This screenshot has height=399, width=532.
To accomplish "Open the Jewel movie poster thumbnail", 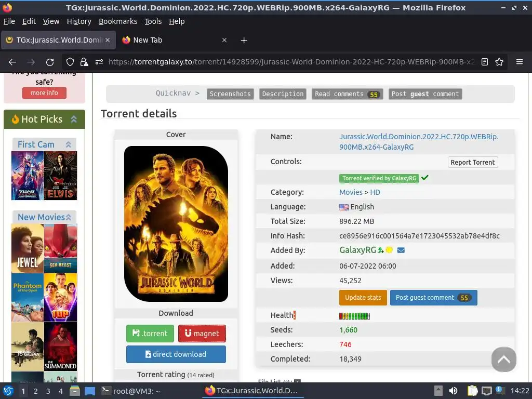I will (28, 248).
